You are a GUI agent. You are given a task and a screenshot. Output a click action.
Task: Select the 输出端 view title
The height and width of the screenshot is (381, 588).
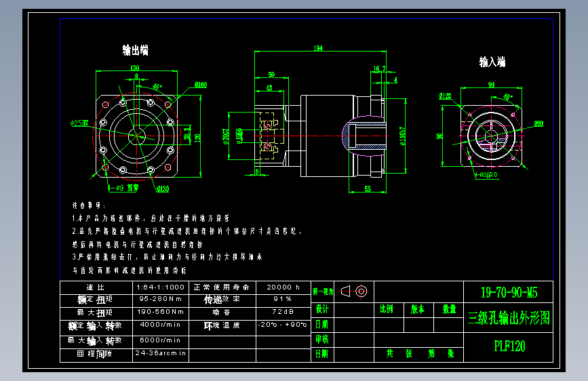(x=136, y=50)
